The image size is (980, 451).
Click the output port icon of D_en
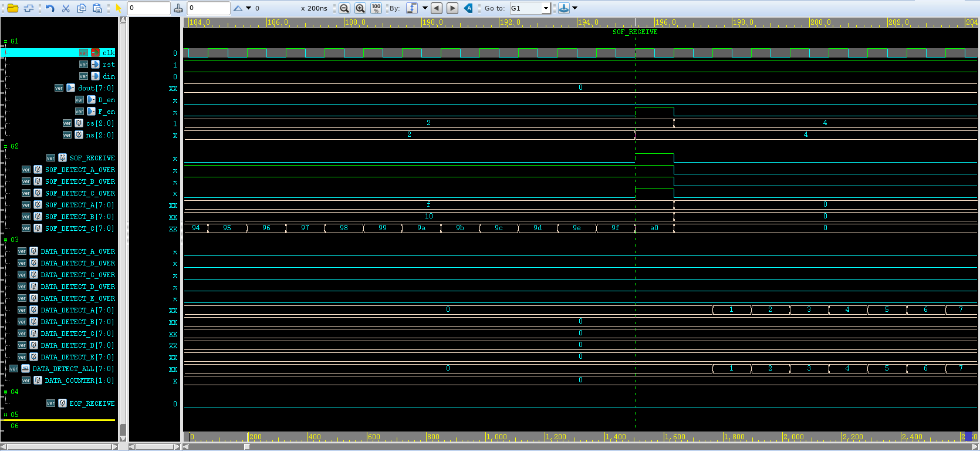coord(92,100)
